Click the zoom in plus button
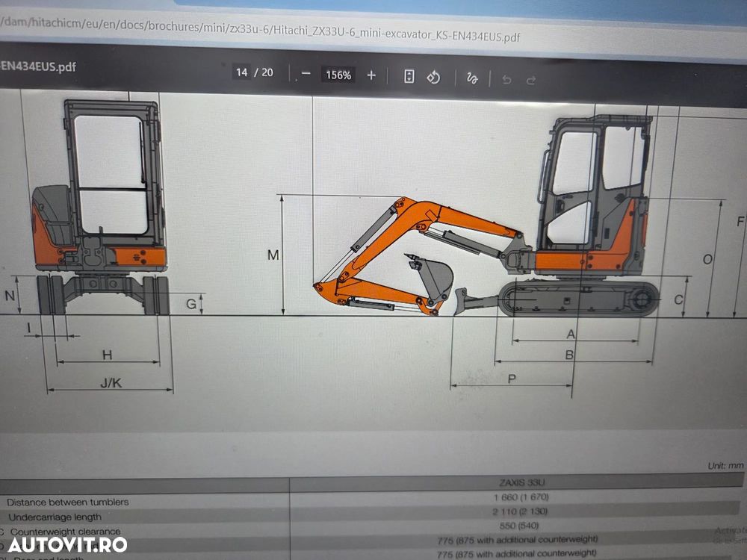This screenshot has width=747, height=560. (x=371, y=75)
